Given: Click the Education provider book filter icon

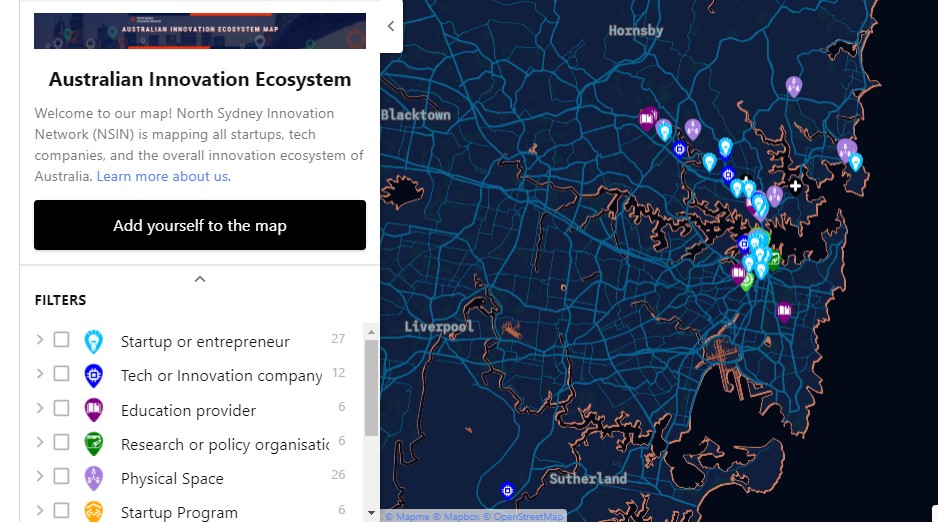Looking at the screenshot, I should [93, 410].
